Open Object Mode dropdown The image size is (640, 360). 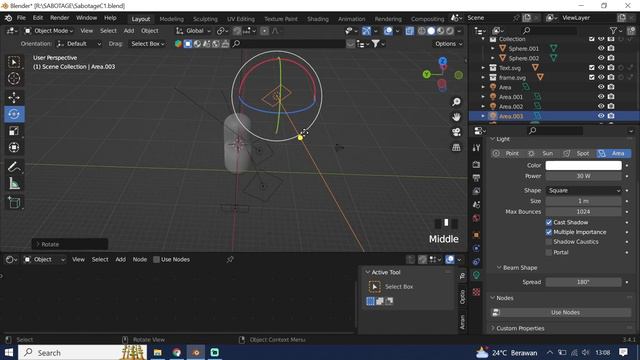coord(49,31)
